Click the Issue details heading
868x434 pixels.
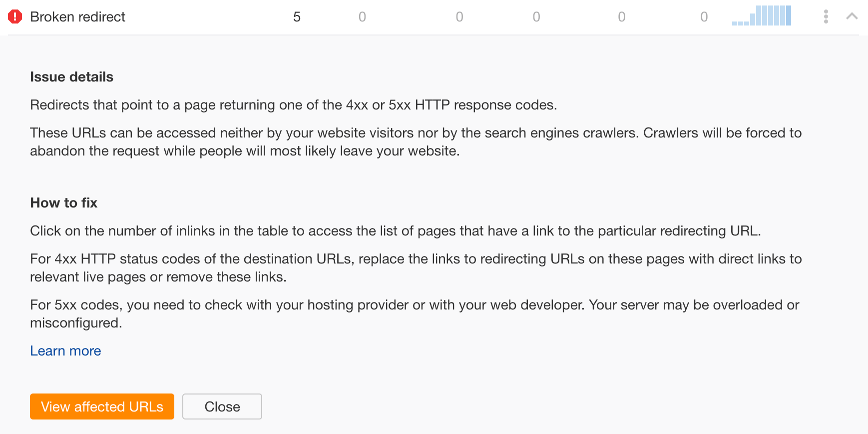click(71, 76)
